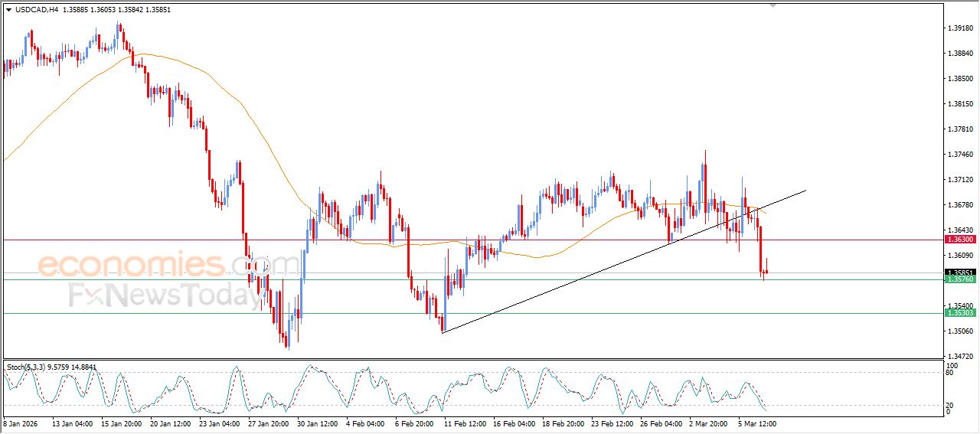980x434 pixels.
Task: Click the 1.39180 price scale label
Action: tap(959, 28)
